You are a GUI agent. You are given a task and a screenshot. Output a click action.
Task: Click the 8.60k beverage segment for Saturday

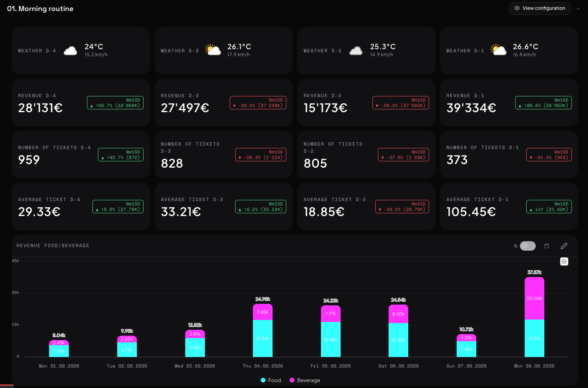[x=398, y=314]
